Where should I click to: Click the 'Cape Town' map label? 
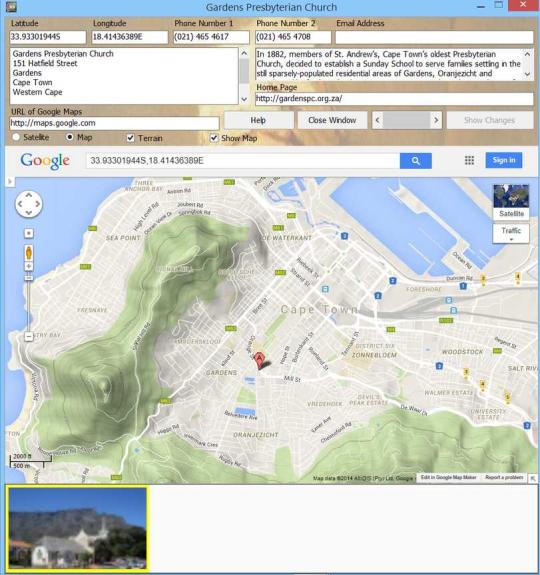pyautogui.click(x=319, y=310)
